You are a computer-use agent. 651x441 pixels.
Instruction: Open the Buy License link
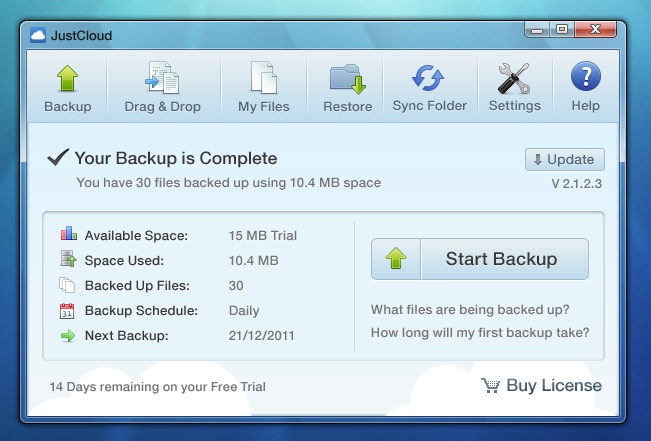(554, 386)
